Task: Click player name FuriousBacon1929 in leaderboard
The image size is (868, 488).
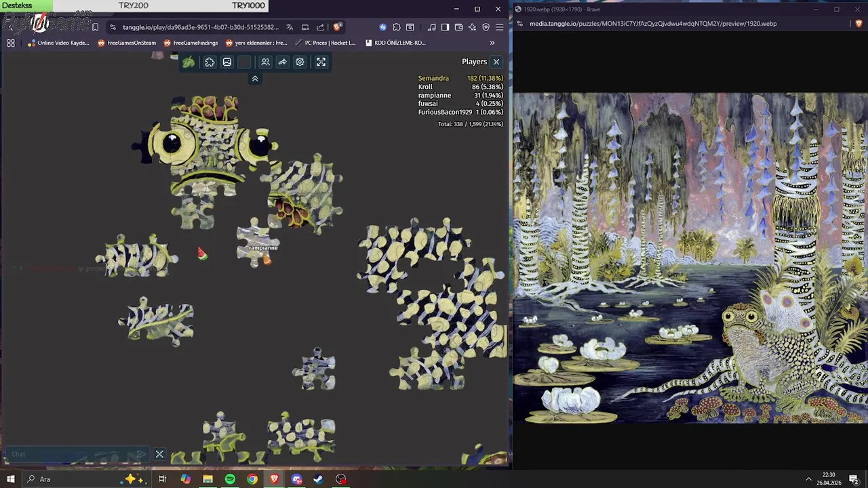Action: tap(445, 112)
